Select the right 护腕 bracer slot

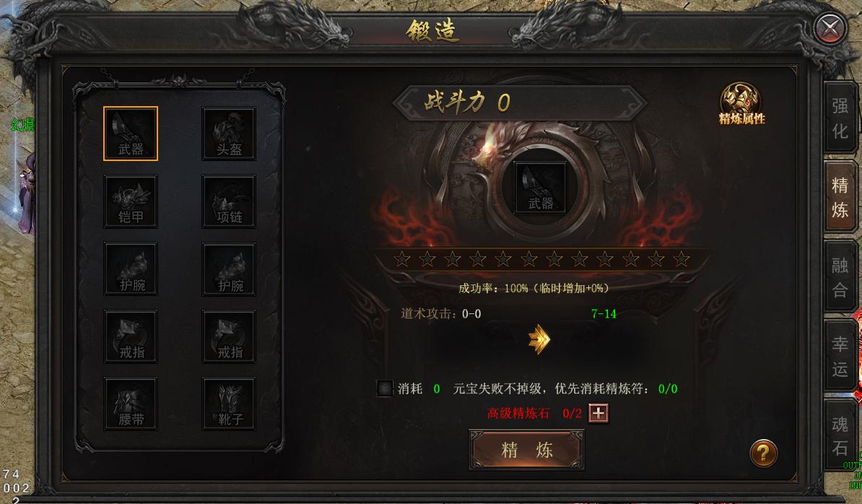229,269
